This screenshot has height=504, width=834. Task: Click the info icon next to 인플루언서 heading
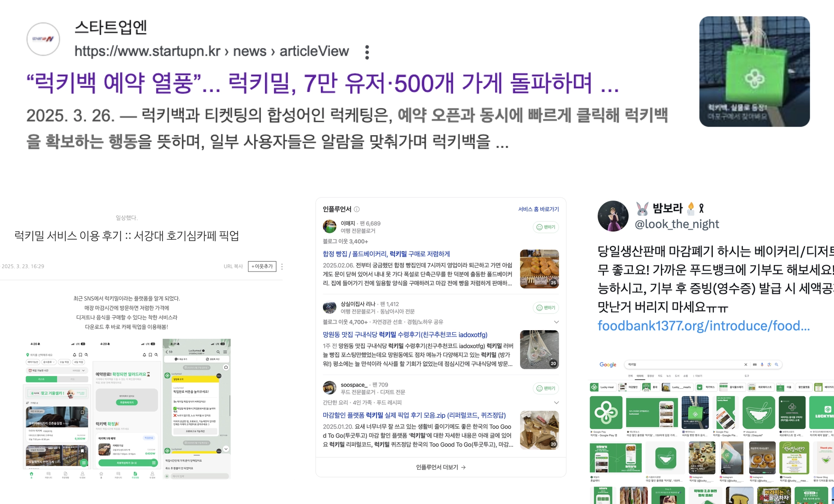click(357, 209)
